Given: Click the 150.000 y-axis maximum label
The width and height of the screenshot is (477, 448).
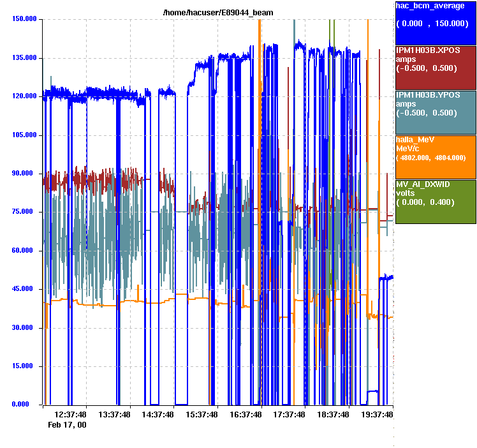Looking at the screenshot, I should click(x=24, y=19).
